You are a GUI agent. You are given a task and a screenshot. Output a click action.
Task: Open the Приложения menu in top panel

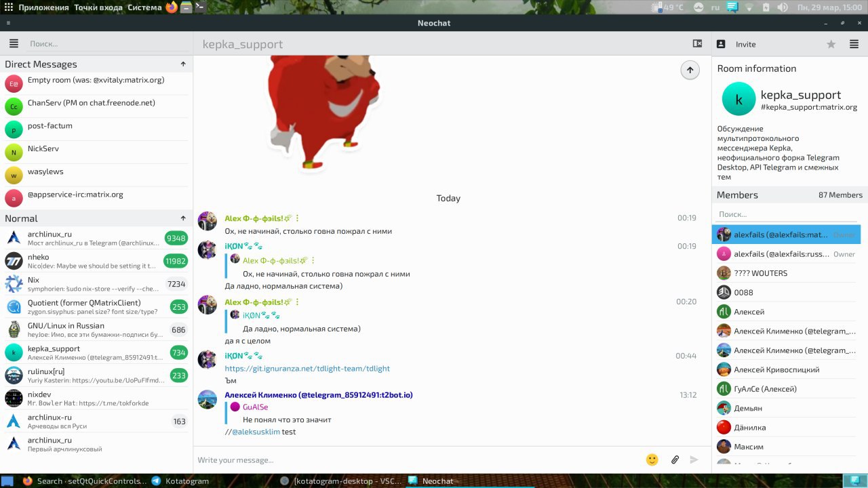43,7
